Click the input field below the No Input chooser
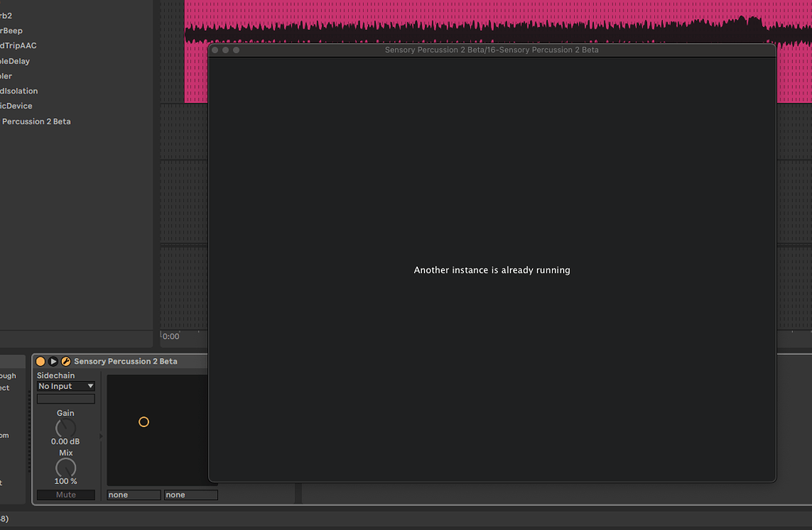This screenshot has width=812, height=530. click(x=65, y=398)
